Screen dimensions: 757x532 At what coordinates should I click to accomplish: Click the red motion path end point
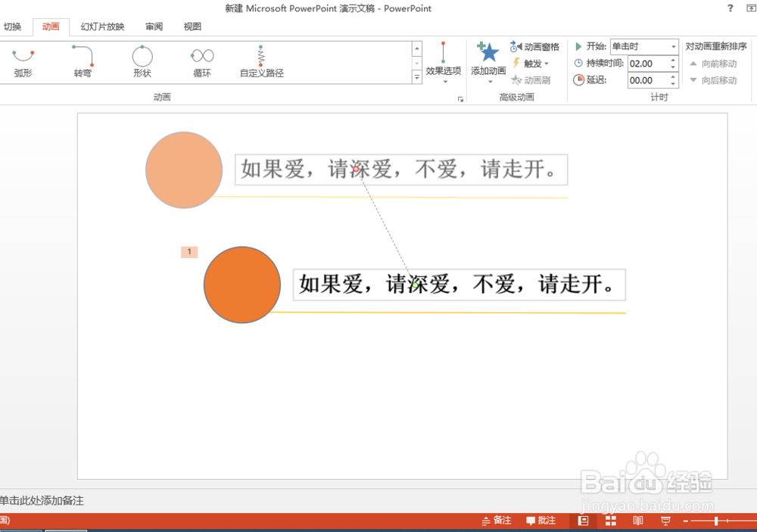[357, 169]
